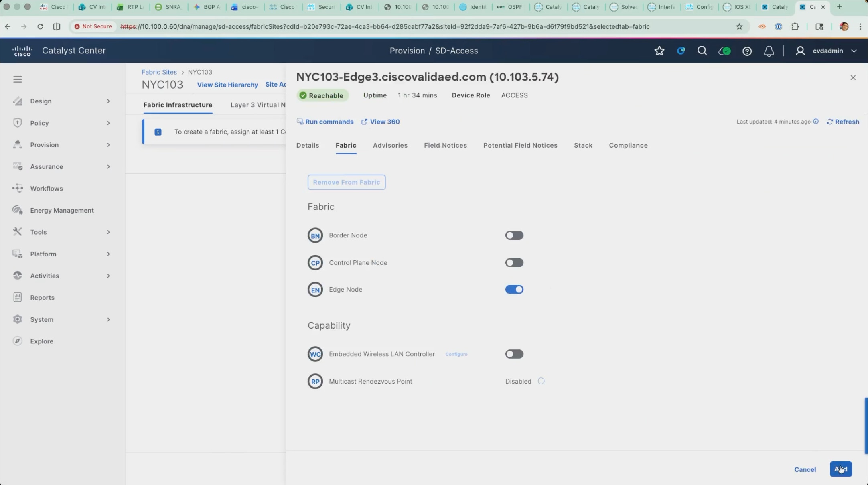Click the cloud status icon in header
868x485 pixels.
tap(724, 51)
